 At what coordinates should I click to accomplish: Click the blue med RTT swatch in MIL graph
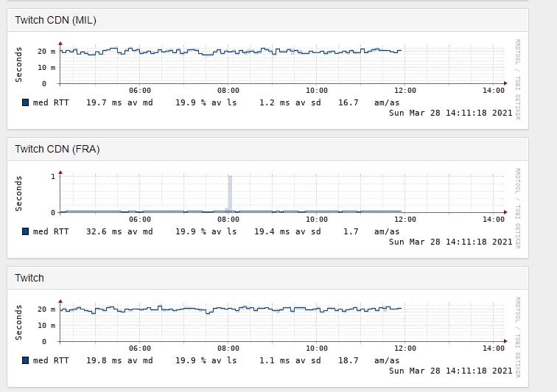pos(25,102)
